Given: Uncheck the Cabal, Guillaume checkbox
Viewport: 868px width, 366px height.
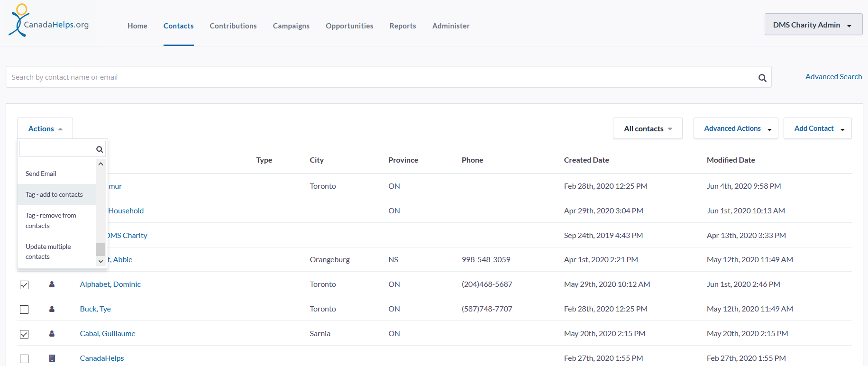Looking at the screenshot, I should point(24,334).
